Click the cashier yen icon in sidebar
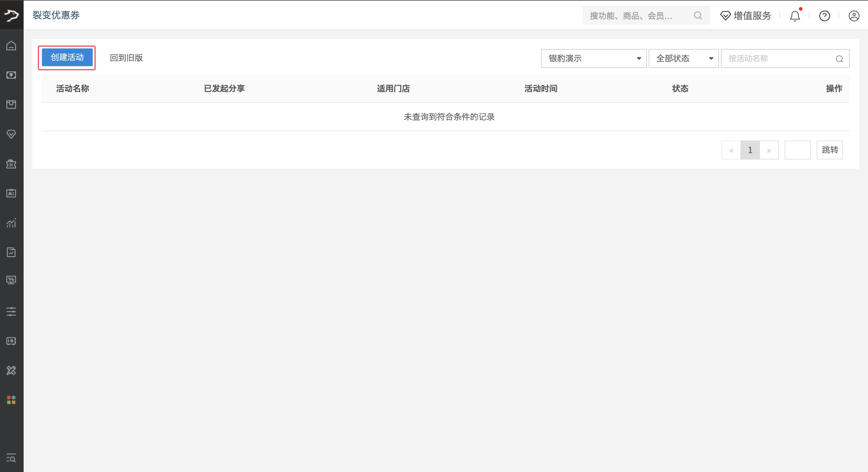Viewport: 868px width, 472px height. 12,75
